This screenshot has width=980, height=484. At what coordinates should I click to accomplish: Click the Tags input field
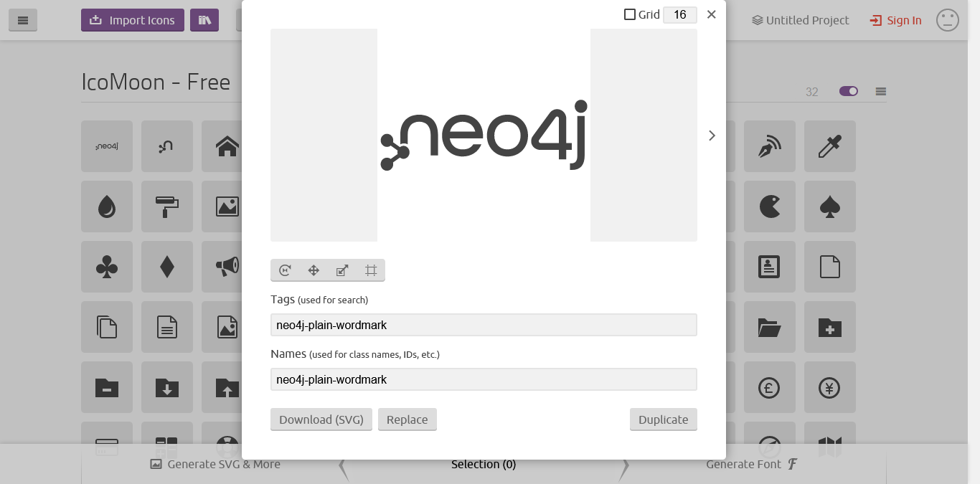pos(484,325)
